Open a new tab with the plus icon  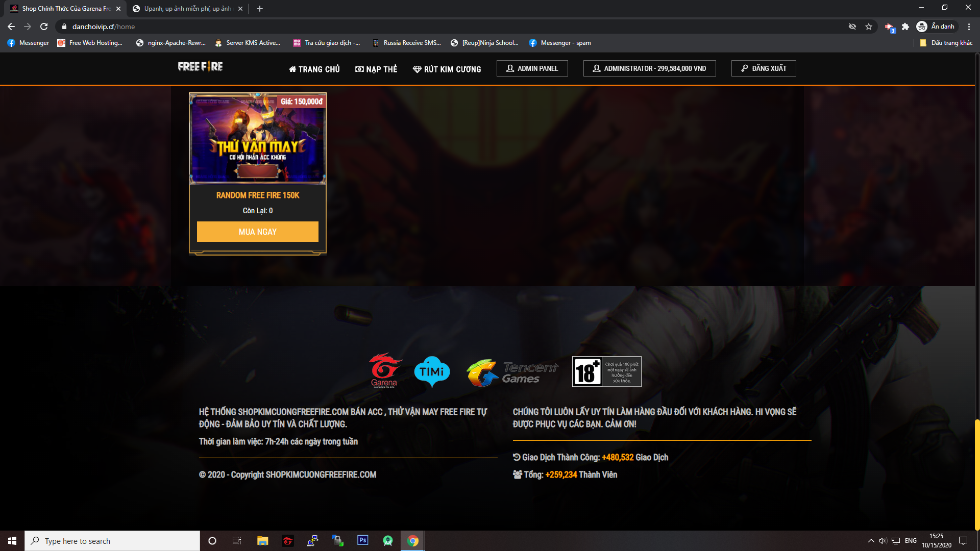(x=260, y=9)
